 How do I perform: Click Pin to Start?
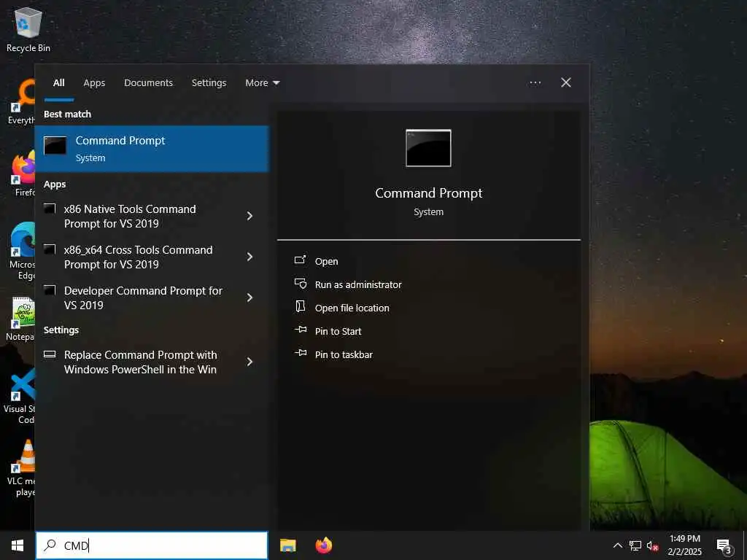(338, 332)
